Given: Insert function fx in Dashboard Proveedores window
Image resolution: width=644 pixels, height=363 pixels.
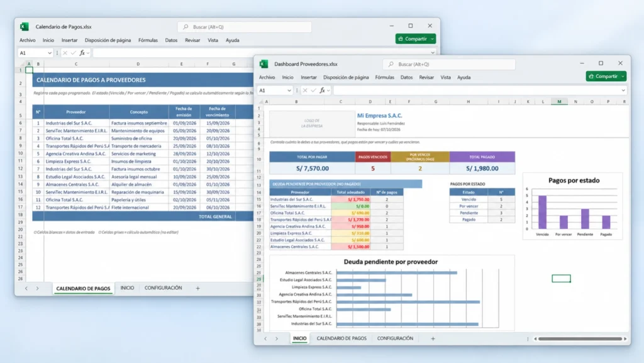Looking at the screenshot, I should (x=322, y=91).
